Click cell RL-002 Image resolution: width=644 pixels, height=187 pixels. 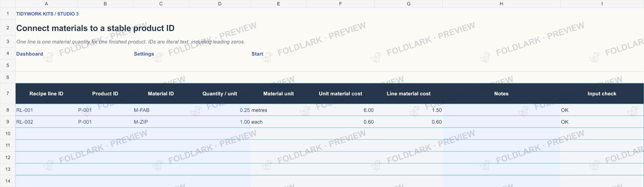click(46, 122)
